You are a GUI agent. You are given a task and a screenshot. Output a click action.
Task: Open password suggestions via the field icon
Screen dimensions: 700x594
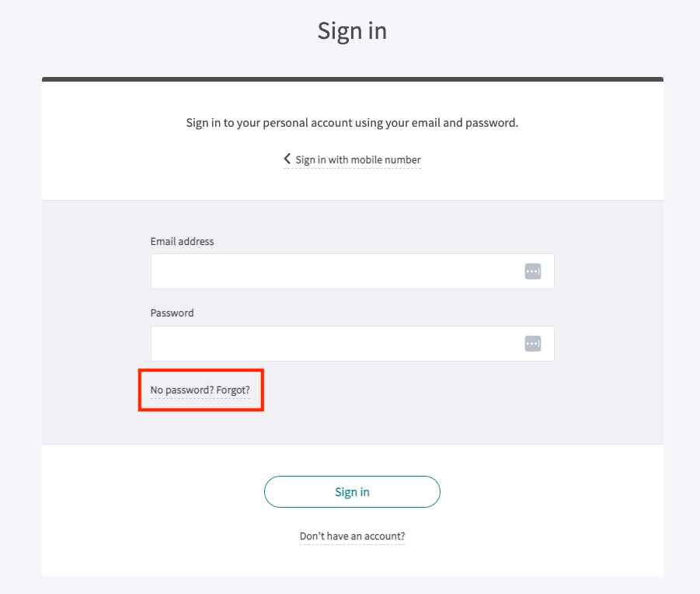532,343
